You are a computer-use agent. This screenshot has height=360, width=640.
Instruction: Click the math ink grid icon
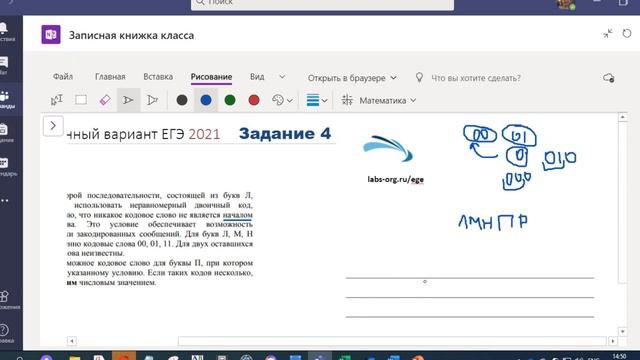tap(347, 100)
